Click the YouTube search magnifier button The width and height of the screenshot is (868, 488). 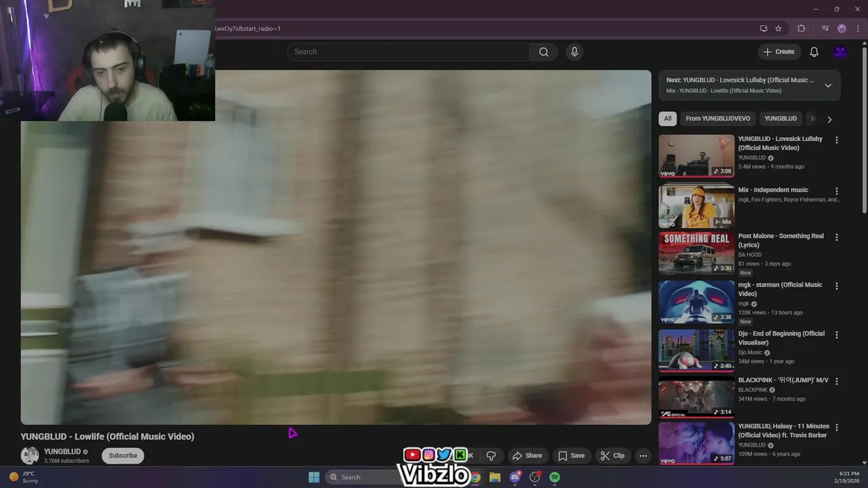tap(543, 52)
